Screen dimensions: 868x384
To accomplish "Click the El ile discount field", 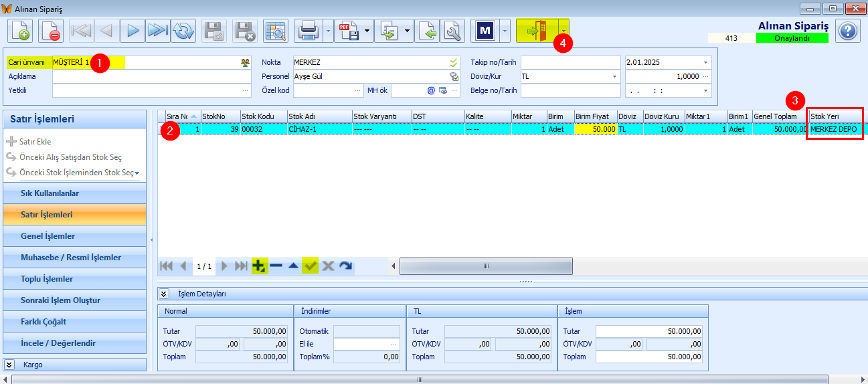I will point(367,344).
